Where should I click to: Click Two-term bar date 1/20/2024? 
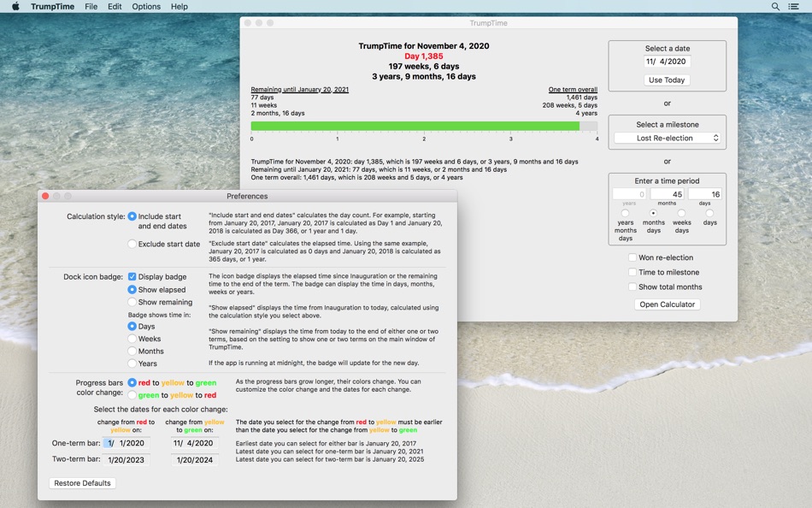pos(194,460)
